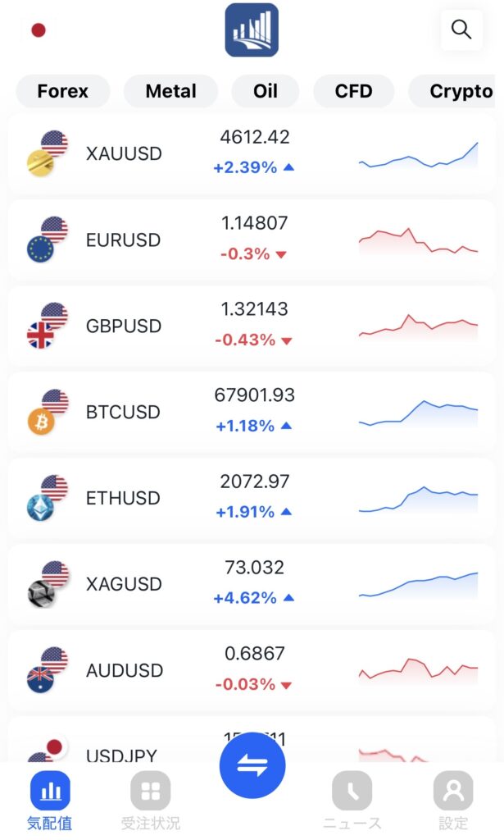Open the EURUSD price 1.14807
This screenshot has width=504, height=840.
[254, 222]
